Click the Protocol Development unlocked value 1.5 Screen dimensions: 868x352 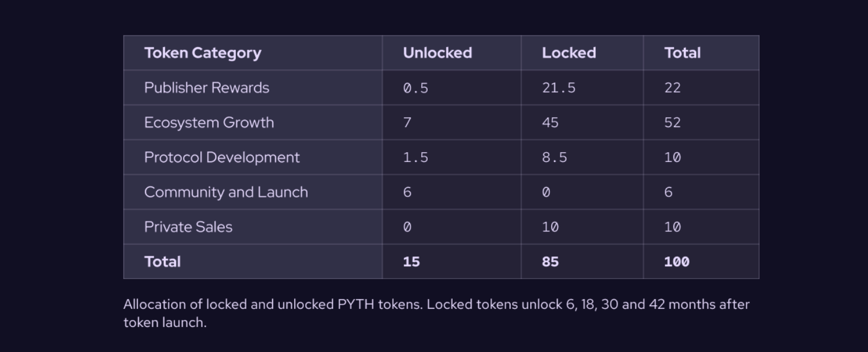pyautogui.click(x=415, y=157)
